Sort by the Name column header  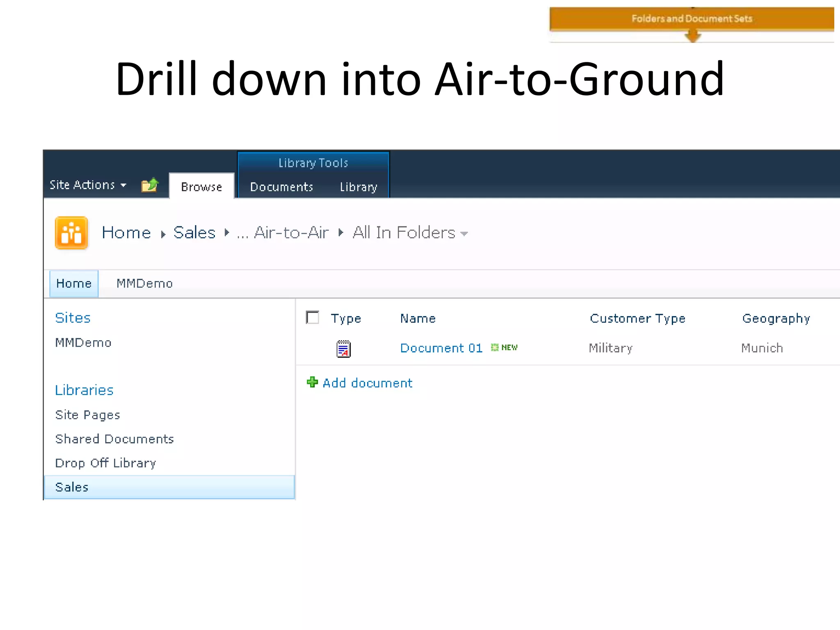click(x=418, y=318)
